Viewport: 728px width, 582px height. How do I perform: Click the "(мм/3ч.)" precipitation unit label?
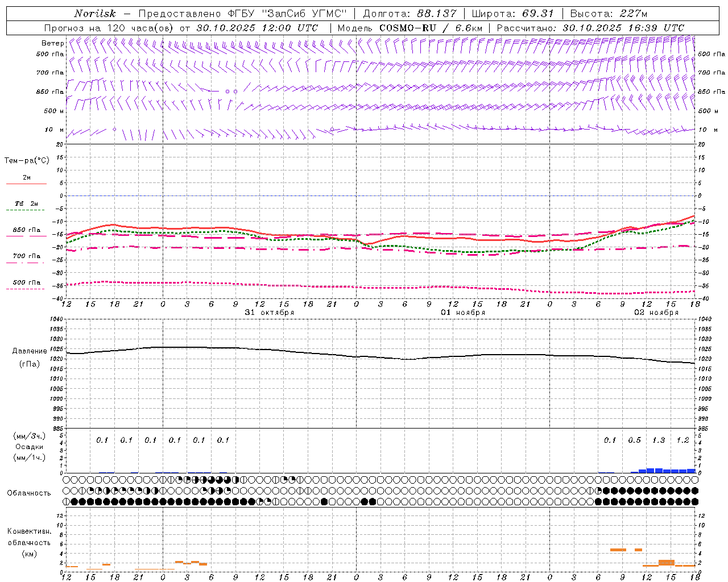point(30,436)
